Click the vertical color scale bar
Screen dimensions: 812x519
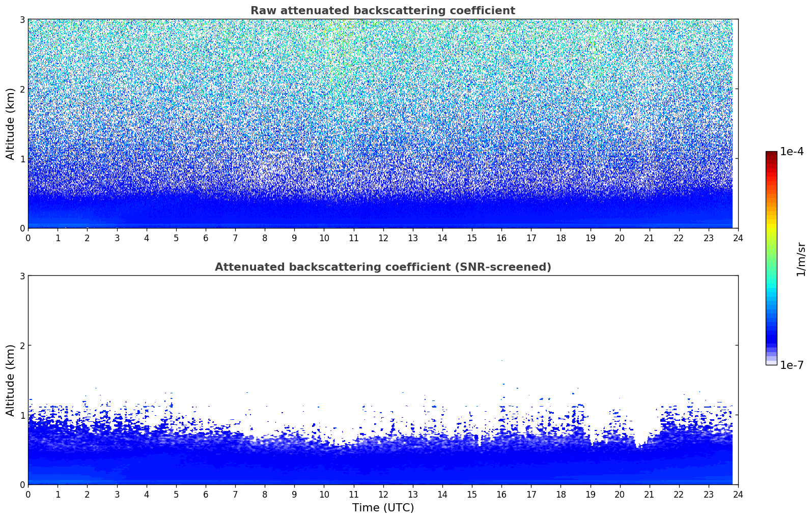pyautogui.click(x=771, y=258)
